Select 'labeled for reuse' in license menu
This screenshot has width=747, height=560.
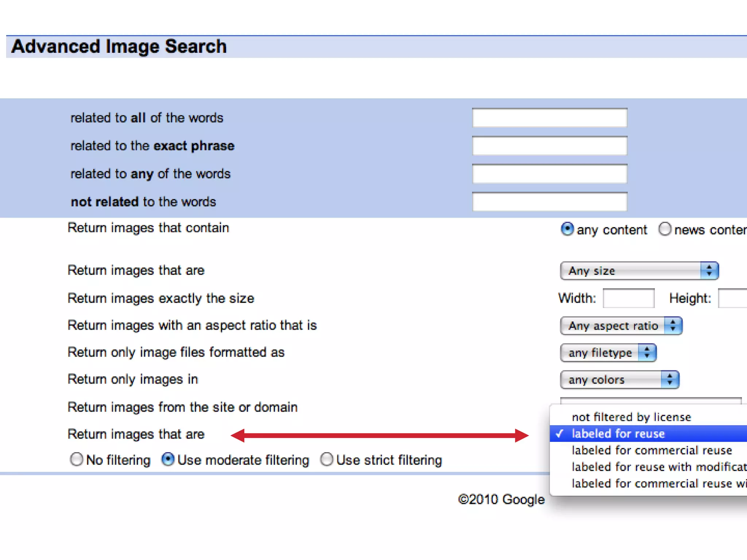pyautogui.click(x=618, y=433)
